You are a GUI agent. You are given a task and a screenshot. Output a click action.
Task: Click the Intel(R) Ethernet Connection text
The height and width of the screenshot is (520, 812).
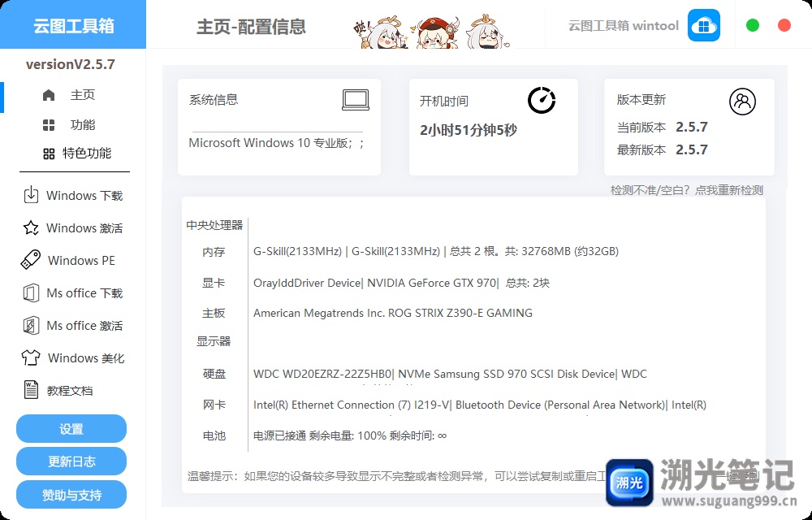[x=480, y=405]
